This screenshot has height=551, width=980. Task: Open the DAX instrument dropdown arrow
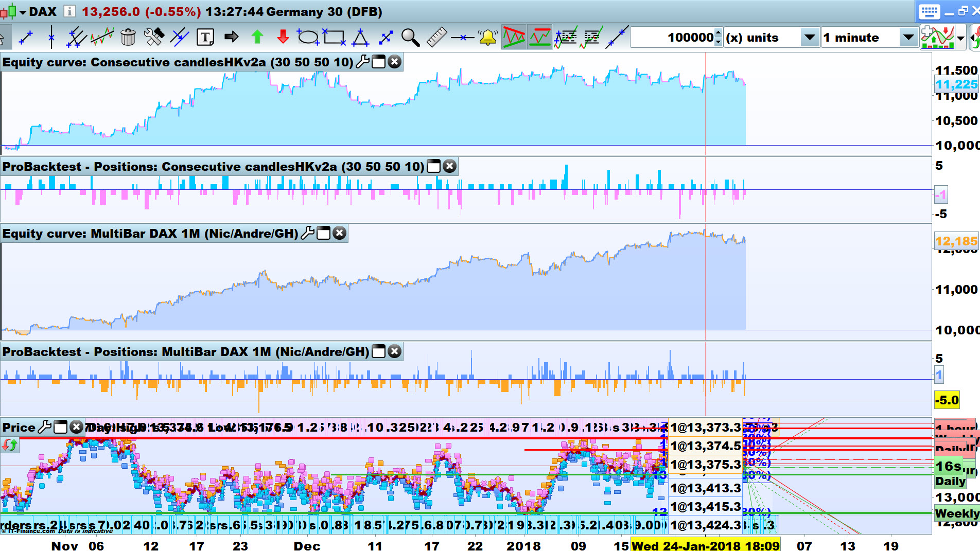[x=23, y=12]
